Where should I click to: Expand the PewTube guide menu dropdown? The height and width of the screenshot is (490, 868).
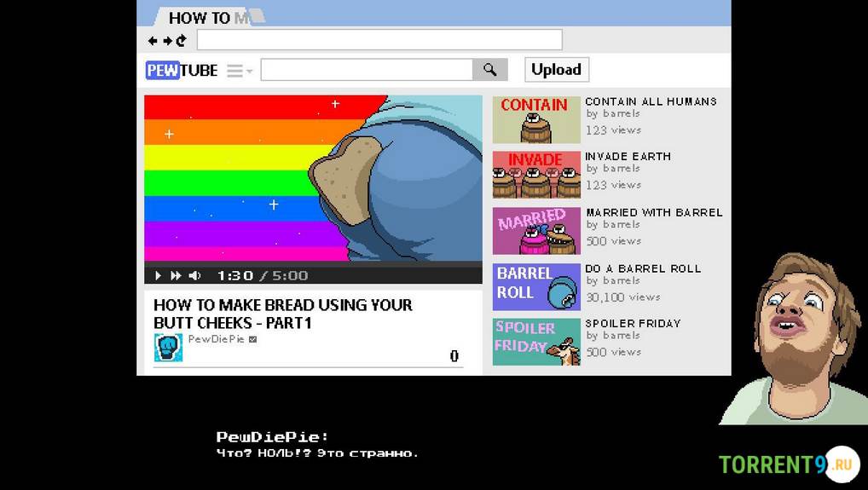(x=240, y=71)
